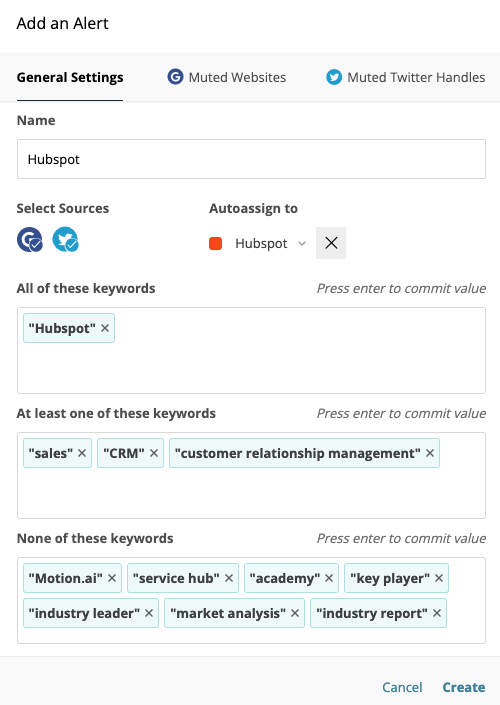Click Create to save the alert
The width and height of the screenshot is (500, 705).
[x=464, y=687]
